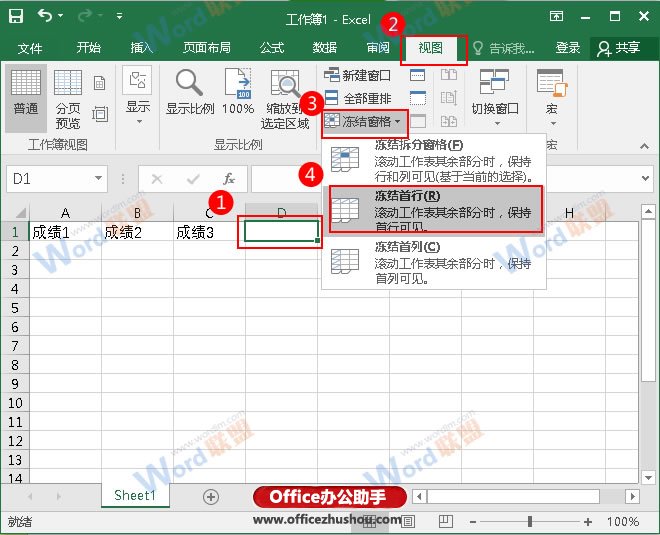Click the 告诉我 search box
Screen dimensions: 660x535
tap(504, 48)
